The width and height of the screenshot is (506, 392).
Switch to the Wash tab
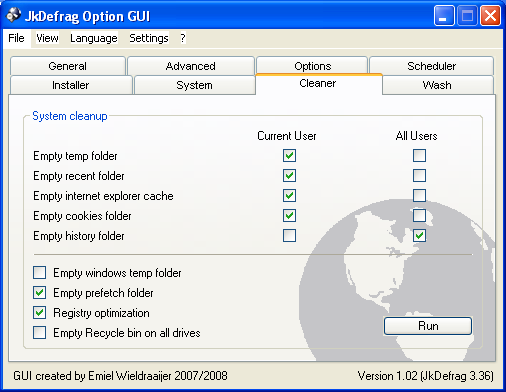(x=437, y=85)
